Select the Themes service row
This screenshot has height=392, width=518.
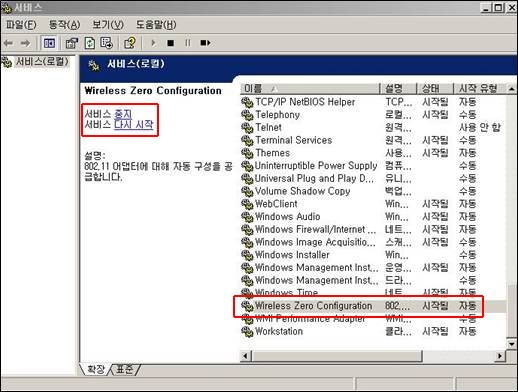click(373, 153)
